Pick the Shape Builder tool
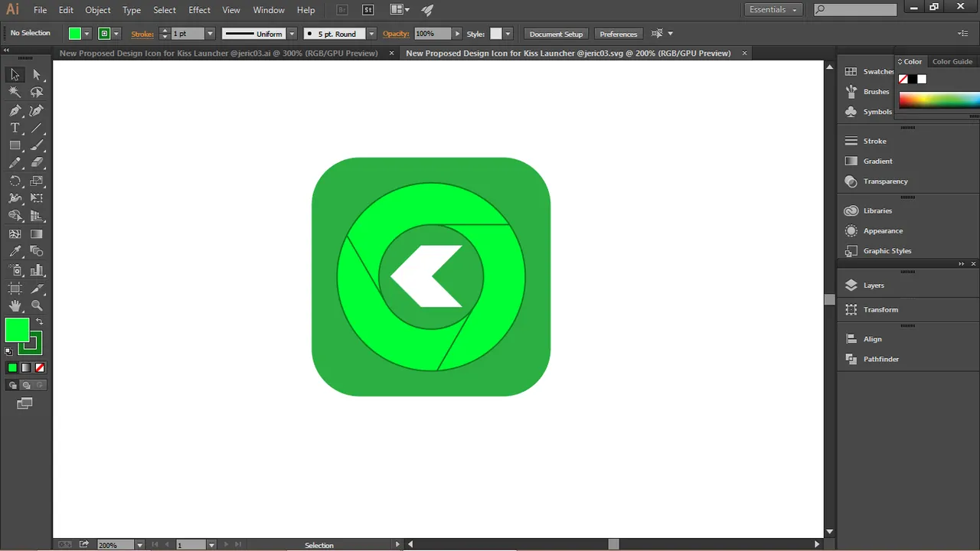Screen dimensions: 980x551 (15, 217)
